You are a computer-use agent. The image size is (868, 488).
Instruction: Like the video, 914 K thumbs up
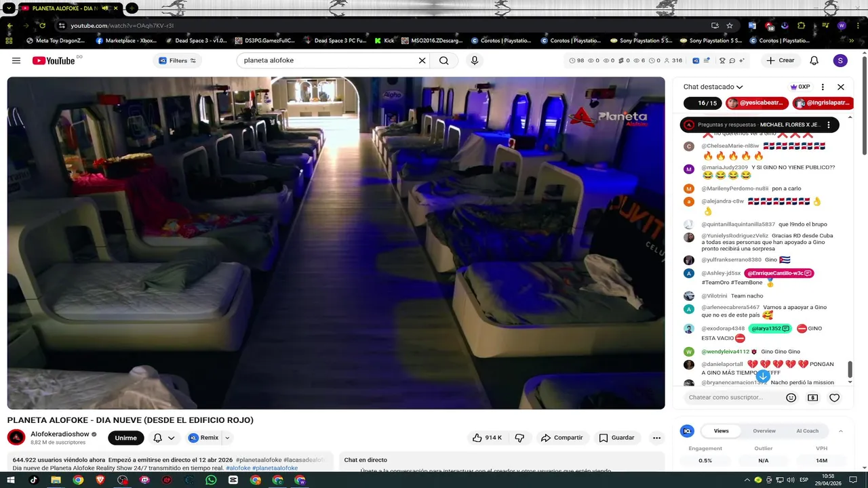(488, 438)
